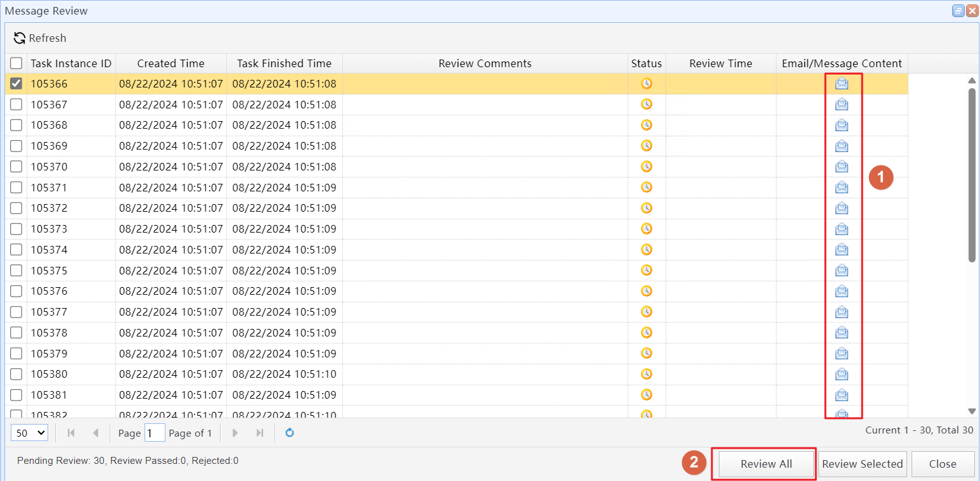Viewport: 980px width, 481px height.
Task: Check the checkbox for task 105372
Action: pyautogui.click(x=16, y=208)
